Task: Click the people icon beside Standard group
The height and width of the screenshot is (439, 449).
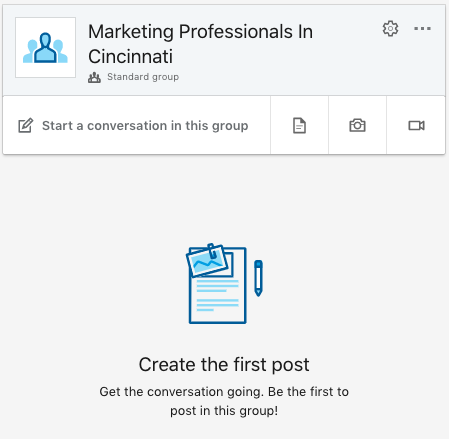Action: (94, 77)
